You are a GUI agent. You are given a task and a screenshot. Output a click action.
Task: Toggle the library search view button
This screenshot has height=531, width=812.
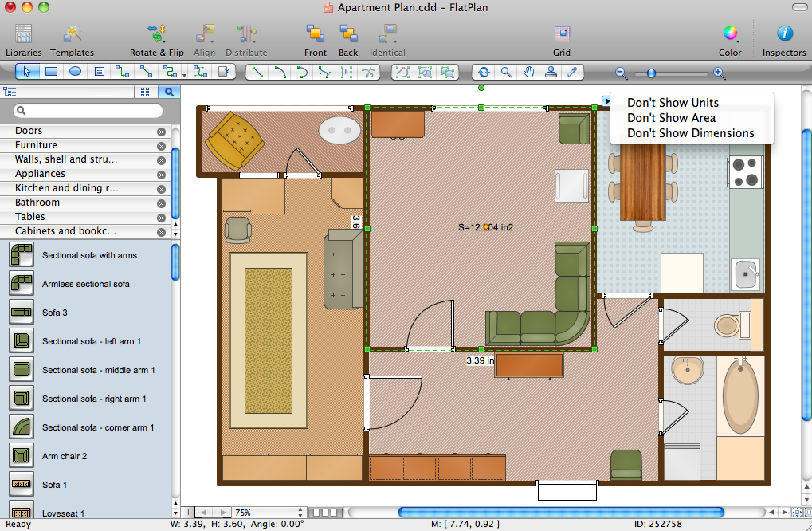pos(169,92)
